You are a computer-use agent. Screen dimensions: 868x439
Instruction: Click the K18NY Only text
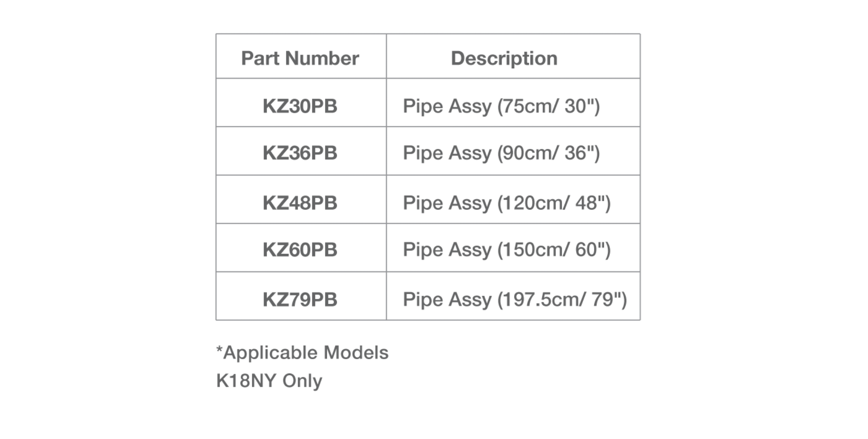(269, 381)
